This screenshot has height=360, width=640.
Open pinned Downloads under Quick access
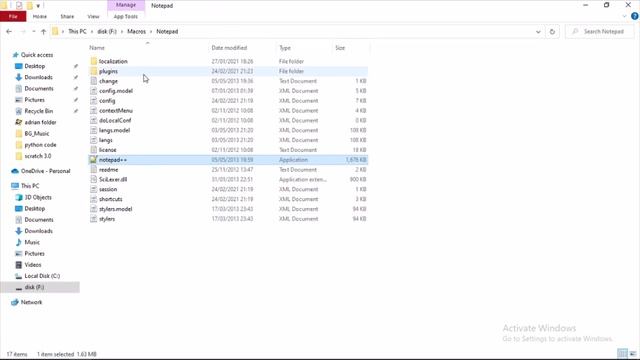pos(38,77)
